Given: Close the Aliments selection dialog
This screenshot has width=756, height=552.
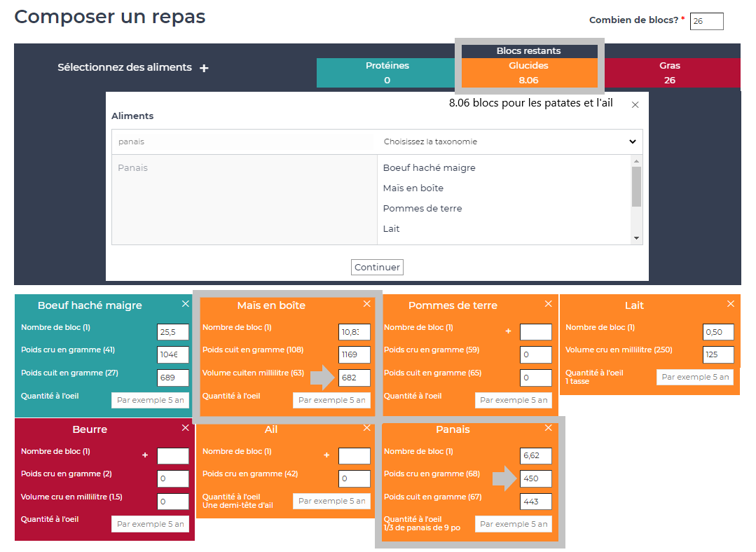Looking at the screenshot, I should pyautogui.click(x=635, y=105).
